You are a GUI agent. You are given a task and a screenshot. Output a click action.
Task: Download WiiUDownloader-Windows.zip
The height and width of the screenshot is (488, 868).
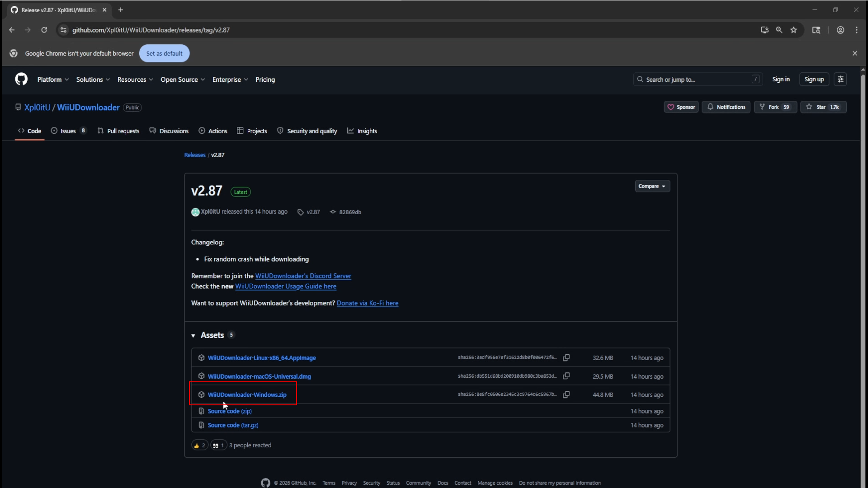click(246, 394)
